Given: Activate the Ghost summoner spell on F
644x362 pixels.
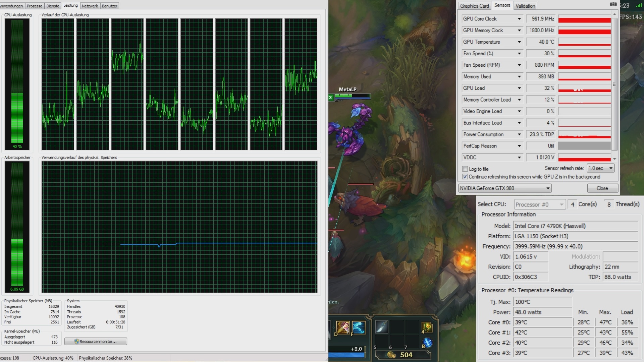Looking at the screenshot, I should (x=358, y=327).
